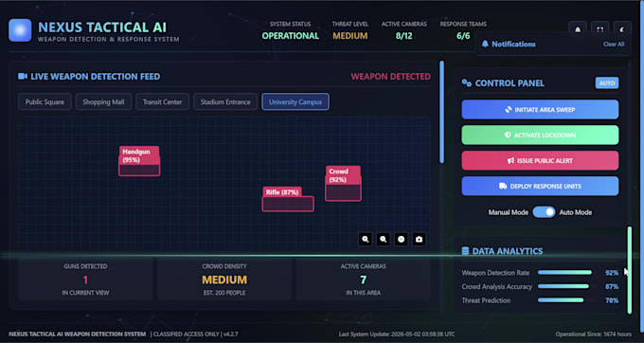Screen dimensions: 644x343
Task: Click the OPERATIONAL system status value
Action: pos(291,36)
